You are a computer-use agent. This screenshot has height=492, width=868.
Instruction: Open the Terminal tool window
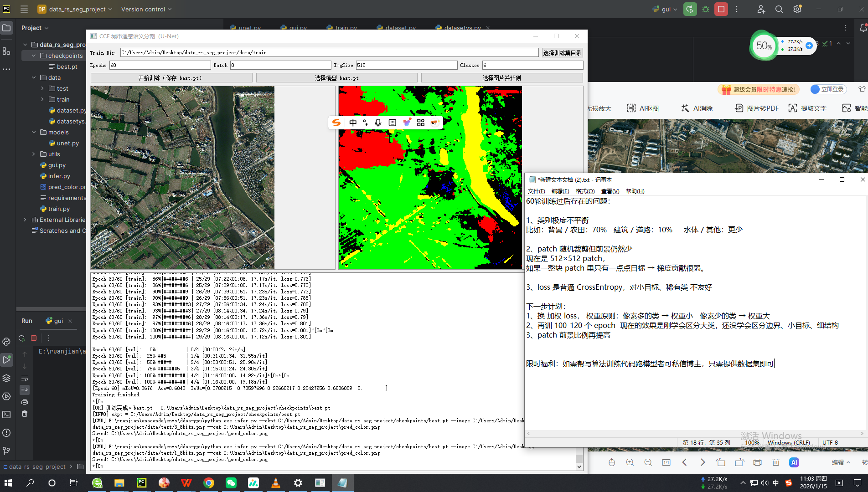(6, 415)
